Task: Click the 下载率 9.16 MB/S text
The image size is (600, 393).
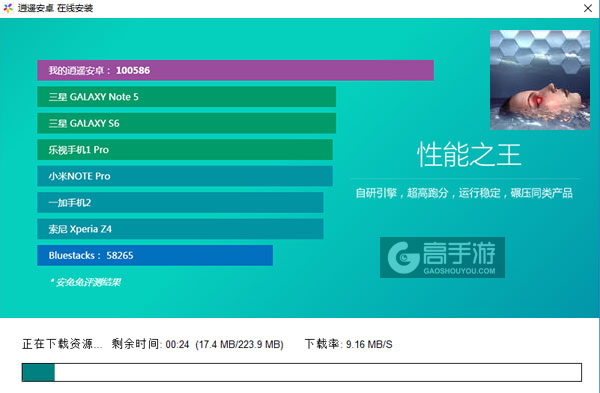Action: point(349,344)
